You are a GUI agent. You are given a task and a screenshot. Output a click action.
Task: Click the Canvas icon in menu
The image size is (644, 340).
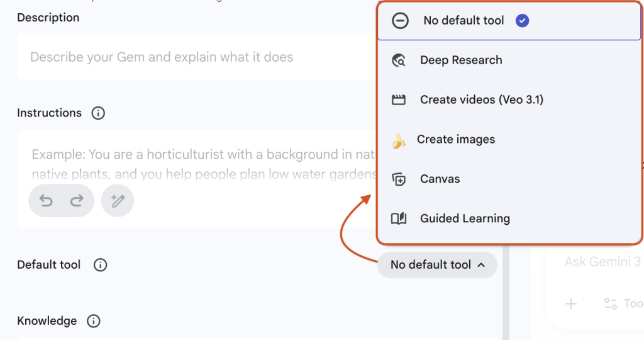click(399, 179)
